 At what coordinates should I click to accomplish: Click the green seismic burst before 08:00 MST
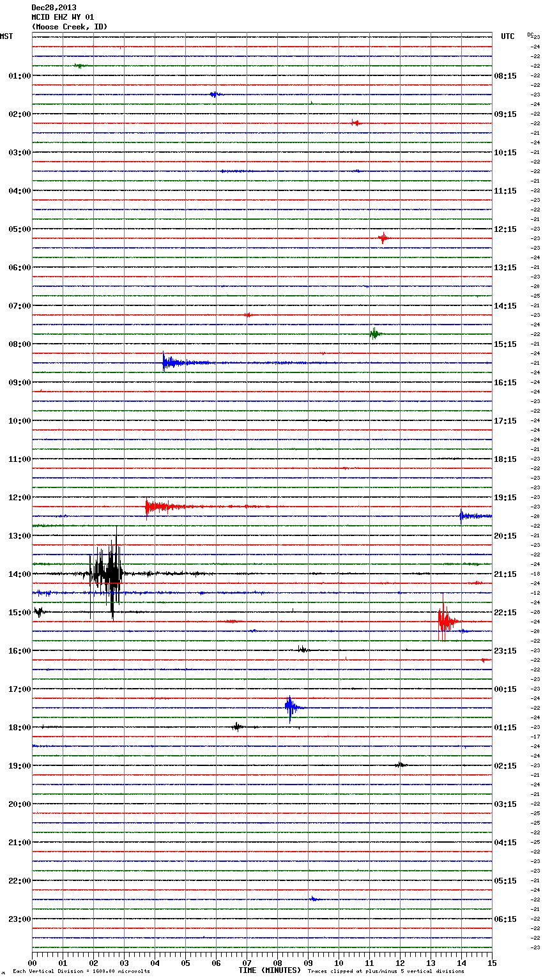click(375, 333)
